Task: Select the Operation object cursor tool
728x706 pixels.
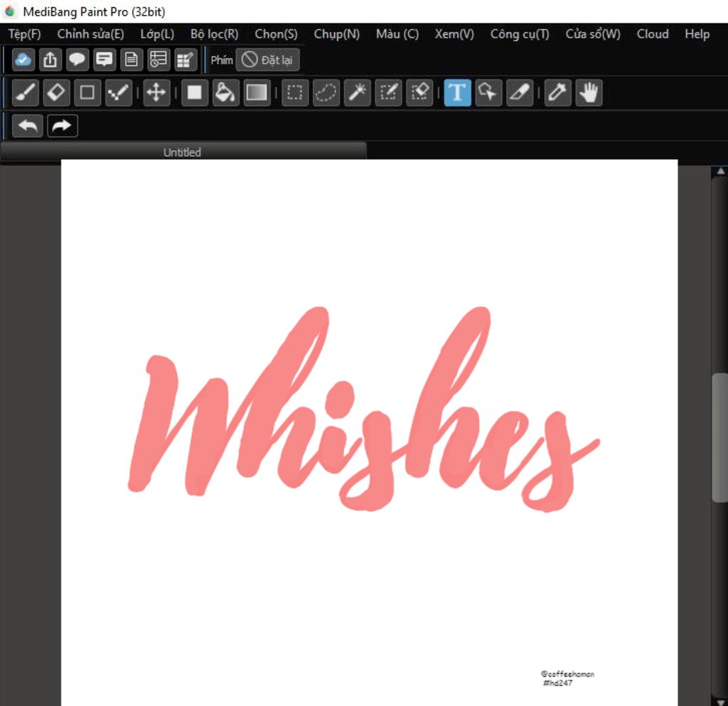Action: click(x=488, y=93)
